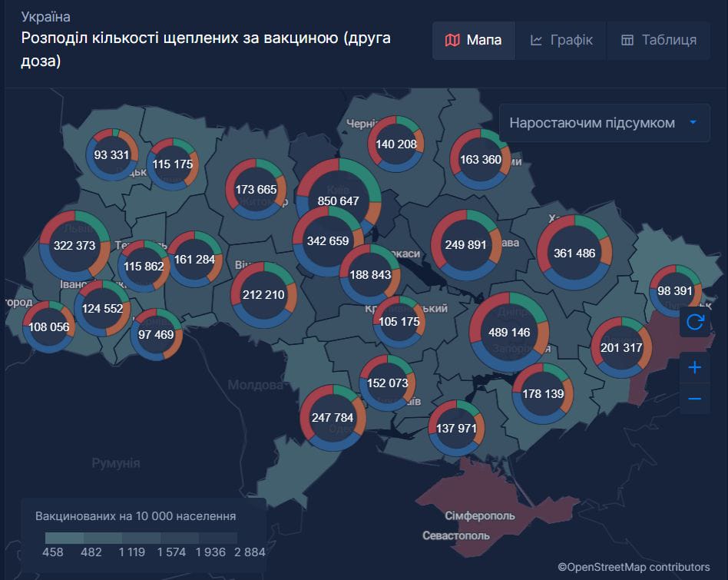Switch to the Графік tab
This screenshot has width=728, height=580.
tap(561, 40)
